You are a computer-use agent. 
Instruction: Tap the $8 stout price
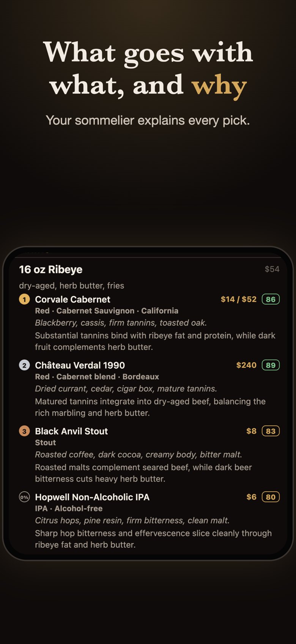(251, 431)
